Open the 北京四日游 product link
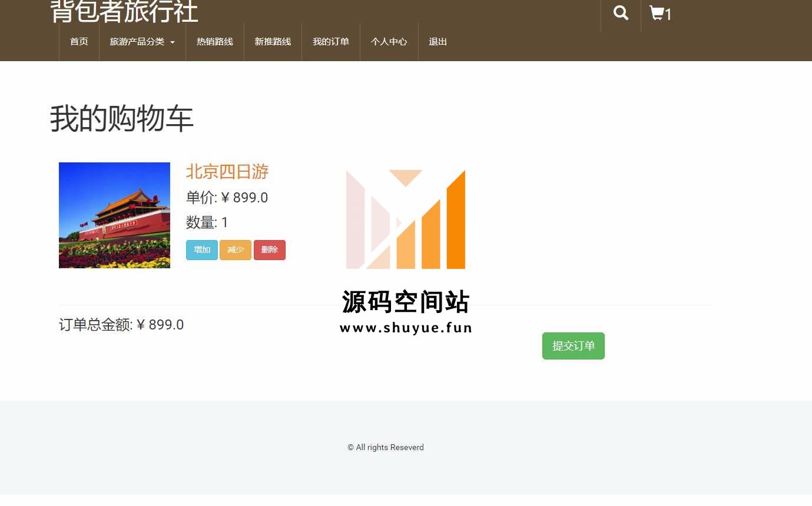The height and width of the screenshot is (506, 812). (x=227, y=172)
